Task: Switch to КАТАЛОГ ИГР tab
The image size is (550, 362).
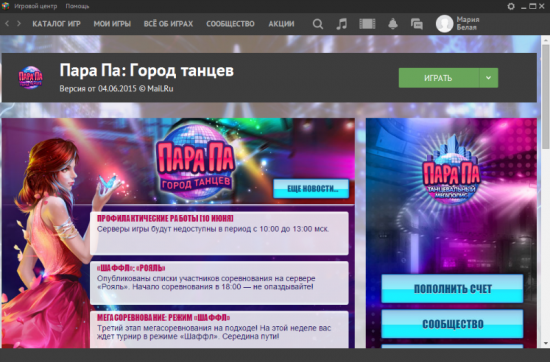Action: 56,24
